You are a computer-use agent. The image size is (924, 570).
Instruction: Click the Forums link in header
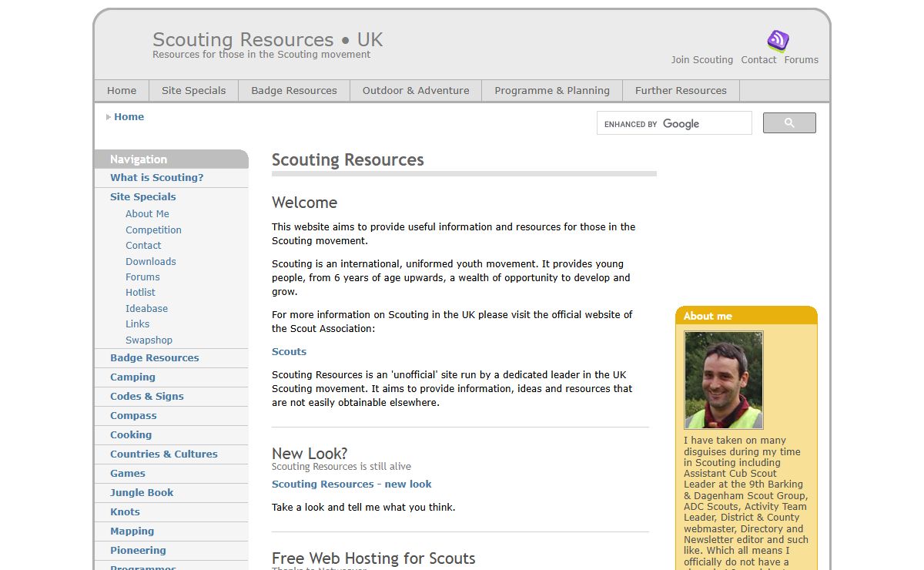click(802, 60)
